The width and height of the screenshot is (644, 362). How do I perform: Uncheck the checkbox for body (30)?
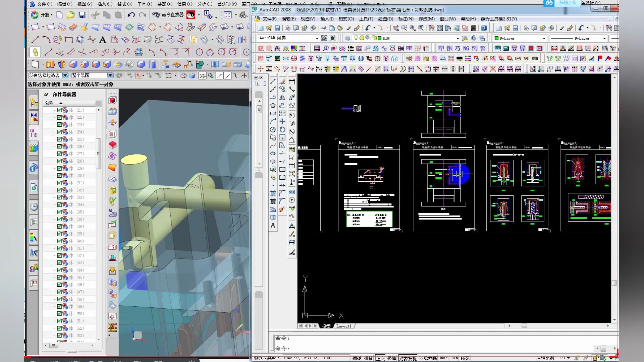coord(59,175)
